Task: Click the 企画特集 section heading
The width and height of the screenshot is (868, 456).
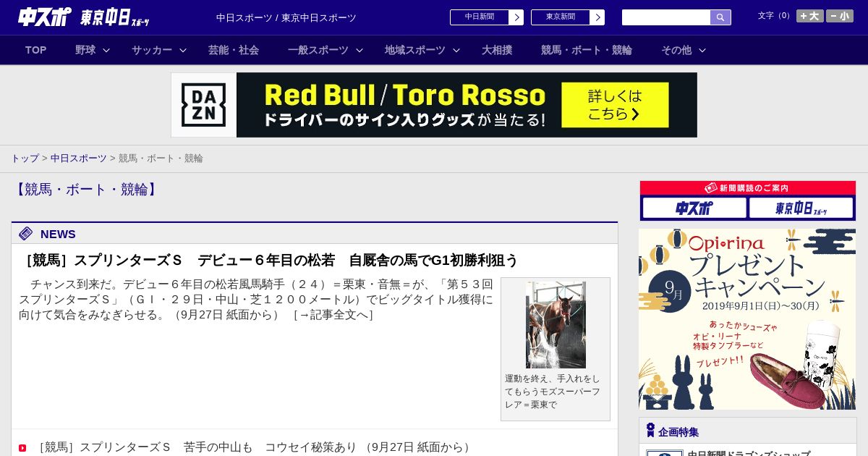Action: click(678, 432)
